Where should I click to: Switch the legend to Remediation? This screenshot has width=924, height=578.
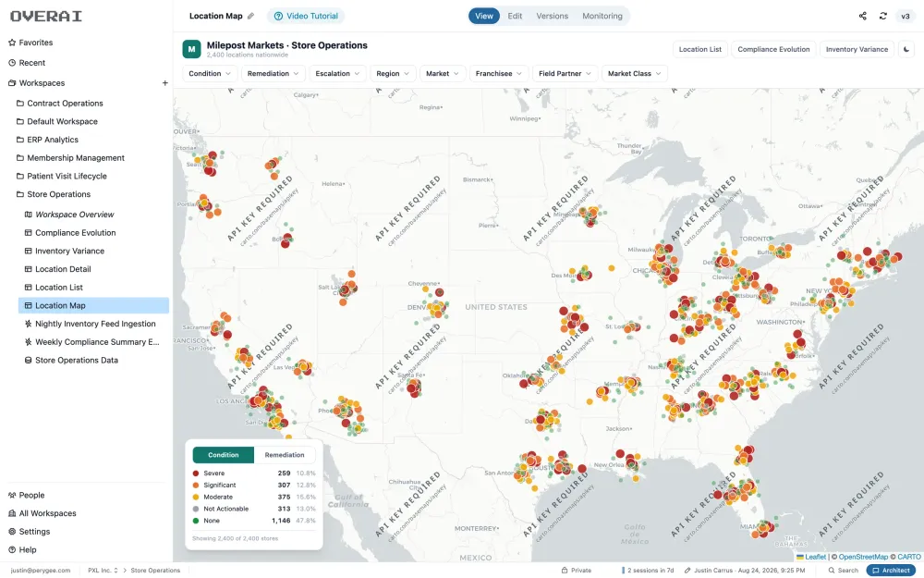point(285,455)
